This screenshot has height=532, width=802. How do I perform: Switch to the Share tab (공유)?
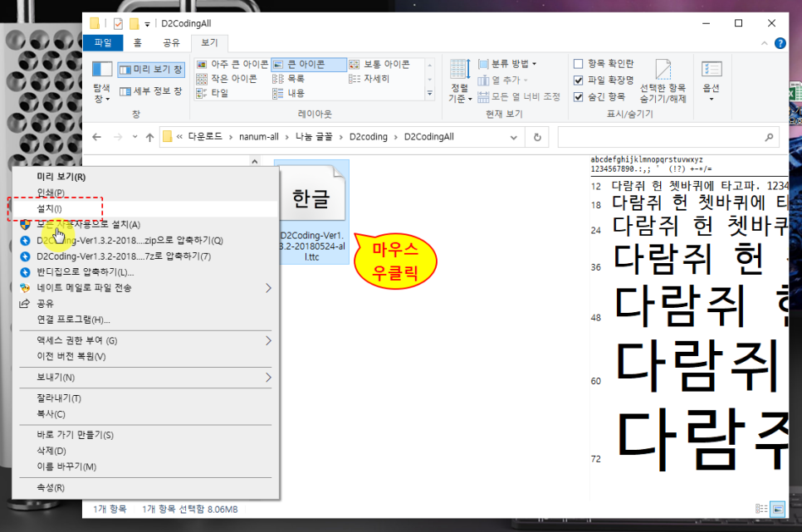(x=171, y=43)
